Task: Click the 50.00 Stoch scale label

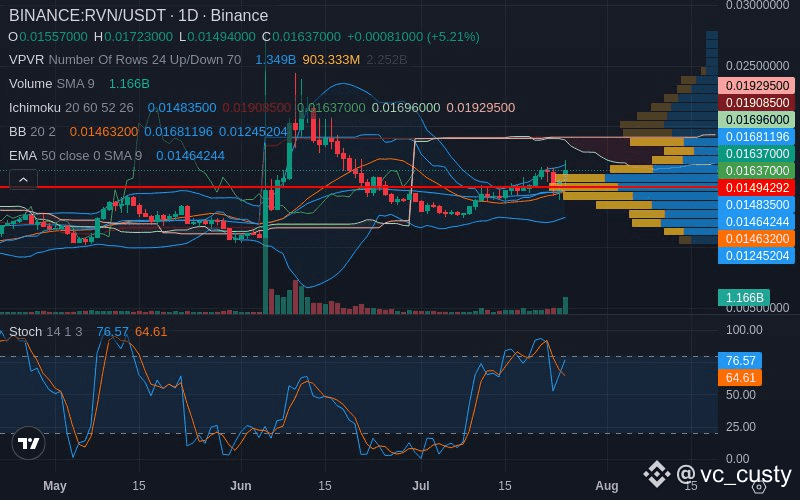Action: tap(740, 394)
